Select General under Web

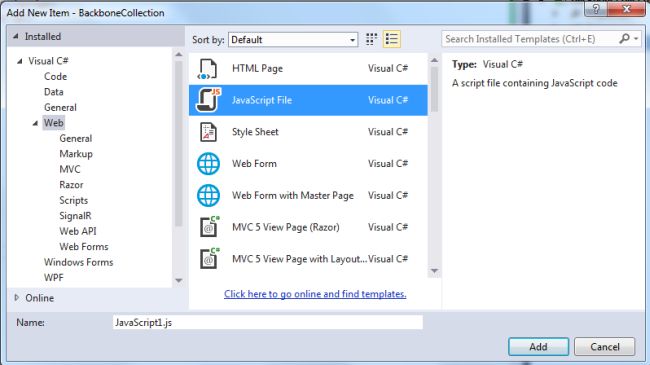point(75,139)
